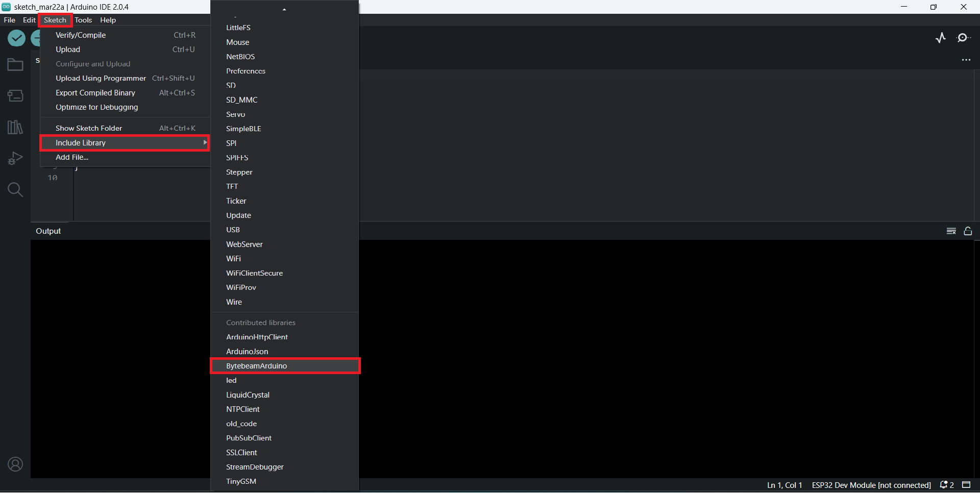
Task: Include the WiFiProv library
Action: point(285,287)
